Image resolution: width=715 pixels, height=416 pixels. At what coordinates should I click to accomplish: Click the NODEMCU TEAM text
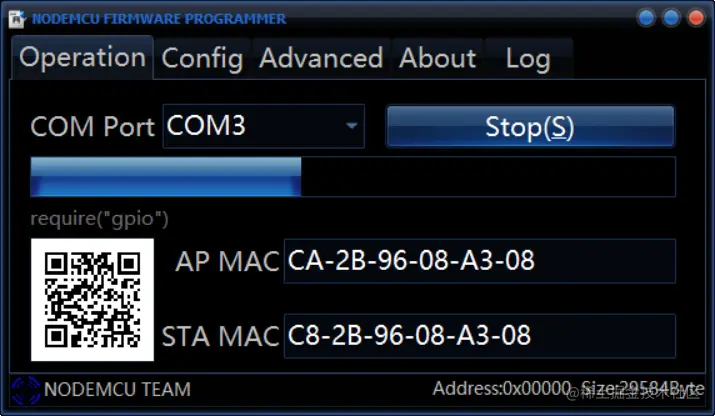click(118, 390)
